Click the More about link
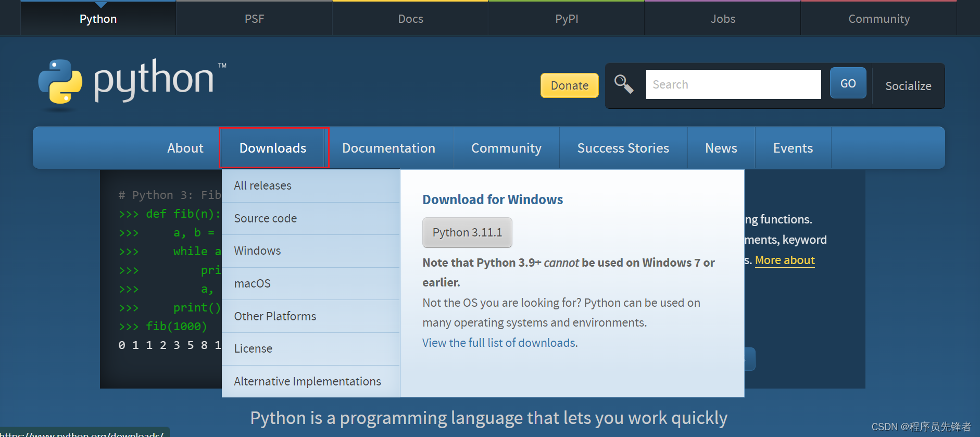980x437 pixels. pos(785,260)
